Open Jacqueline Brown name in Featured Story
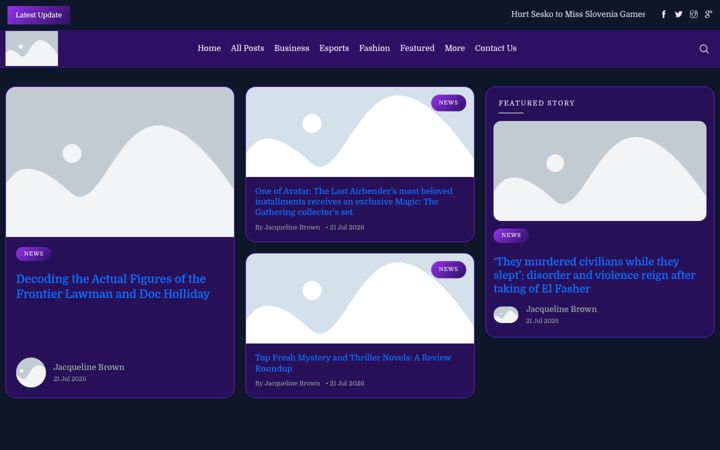720x450 pixels. coord(561,309)
